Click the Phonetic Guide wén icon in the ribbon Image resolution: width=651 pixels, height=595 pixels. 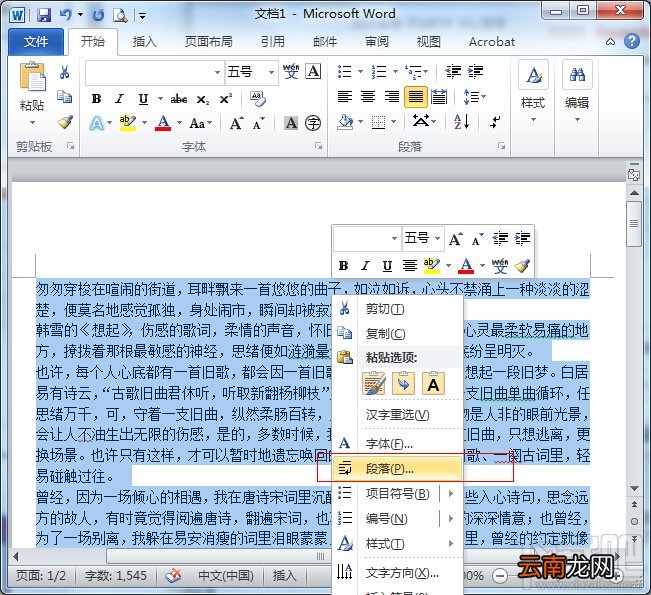pyautogui.click(x=291, y=71)
